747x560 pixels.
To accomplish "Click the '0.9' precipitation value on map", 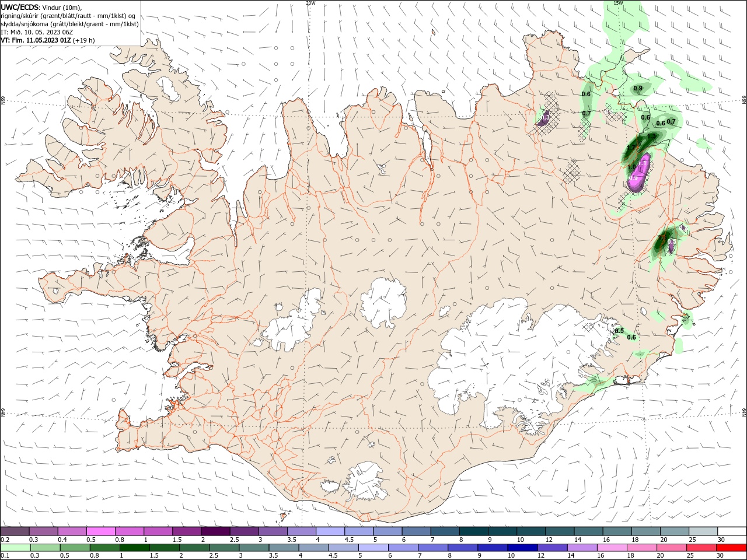I will coord(638,89).
